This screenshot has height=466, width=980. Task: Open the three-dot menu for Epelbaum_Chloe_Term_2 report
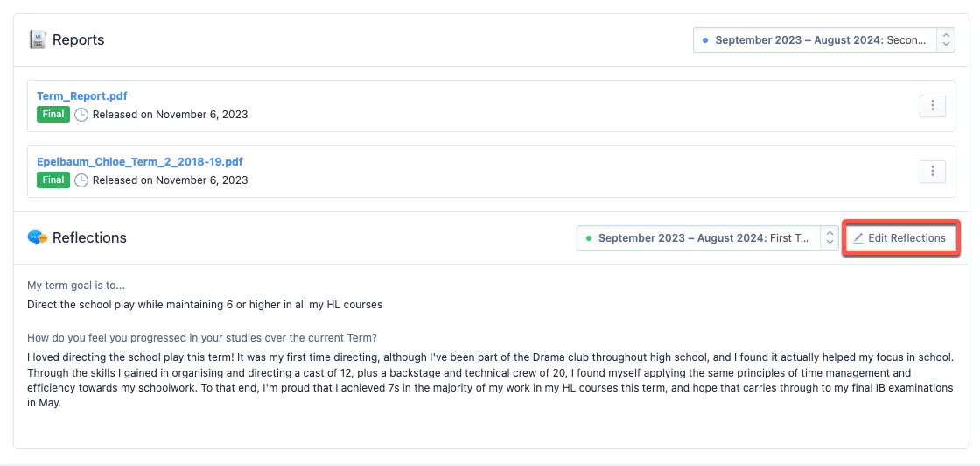pos(933,171)
